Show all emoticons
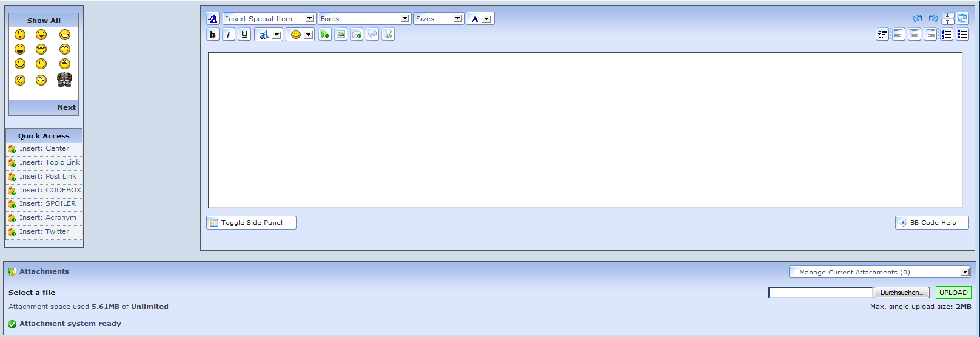This screenshot has width=980, height=337. [x=44, y=21]
